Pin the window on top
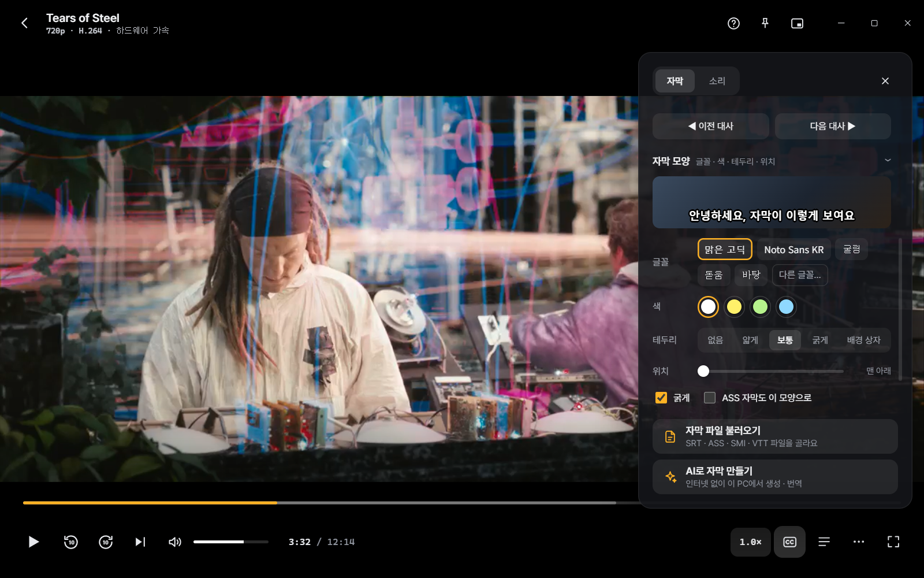924x578 pixels. [765, 23]
